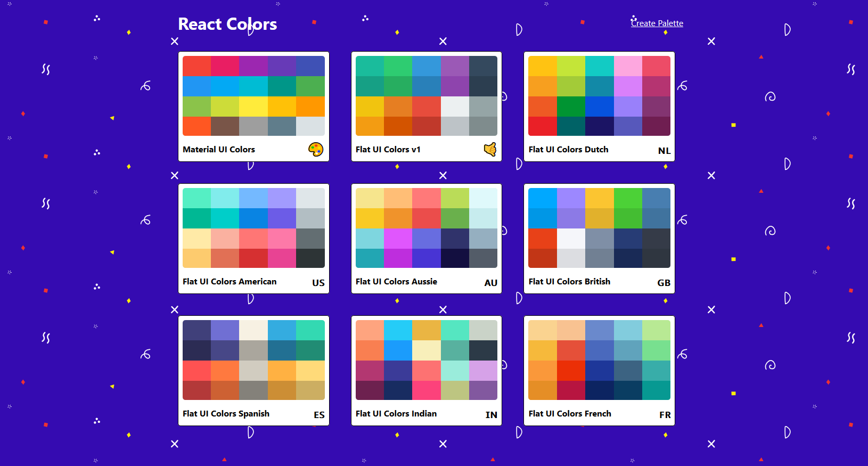The height and width of the screenshot is (466, 868).
Task: Choose the "Flat UI Colors Spanish" palette name
Action: (226, 414)
